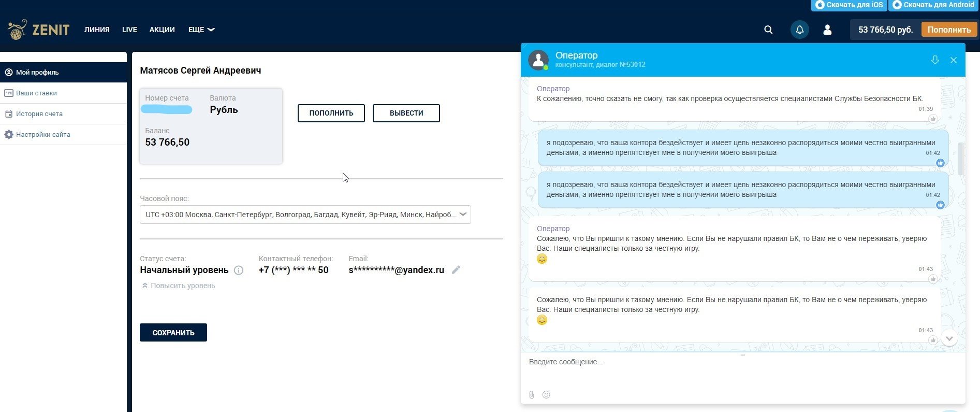Image resolution: width=980 pixels, height=412 pixels.
Task: Open the emoji picker in chat
Action: coord(546,395)
